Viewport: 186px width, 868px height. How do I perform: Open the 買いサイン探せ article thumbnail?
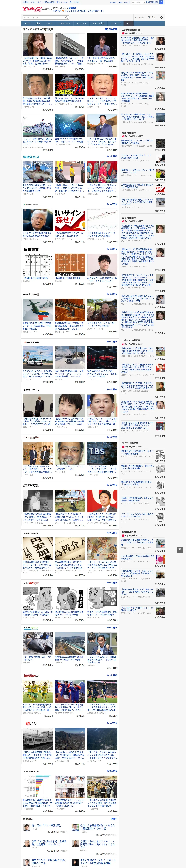(x=70, y=220)
